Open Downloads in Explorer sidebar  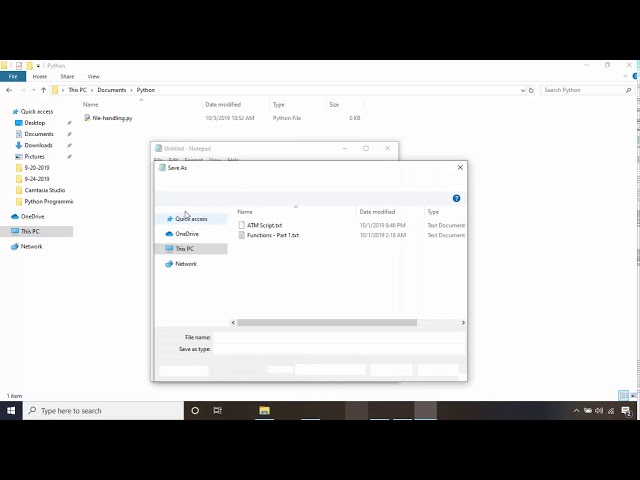click(x=38, y=145)
